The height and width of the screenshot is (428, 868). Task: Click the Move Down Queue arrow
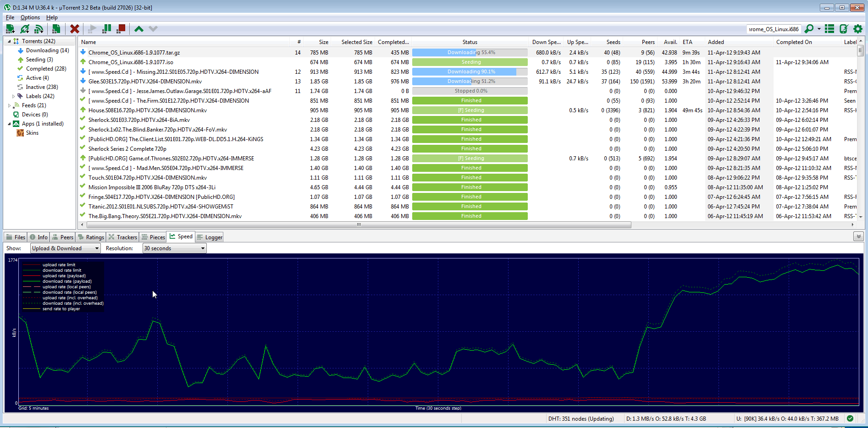click(x=153, y=29)
